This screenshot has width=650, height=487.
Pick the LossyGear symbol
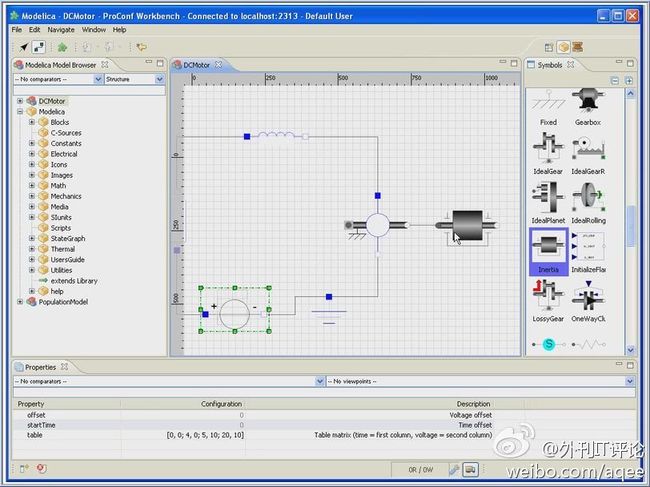[548, 301]
